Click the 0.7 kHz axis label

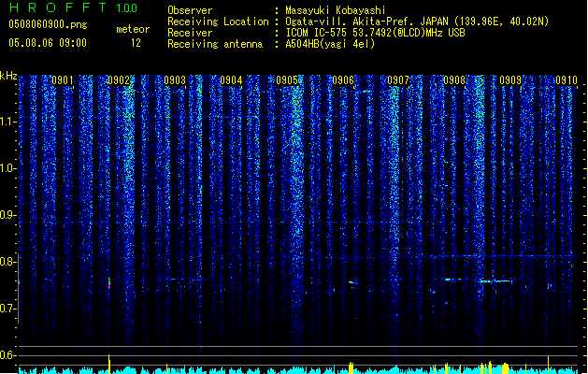coord(8,309)
